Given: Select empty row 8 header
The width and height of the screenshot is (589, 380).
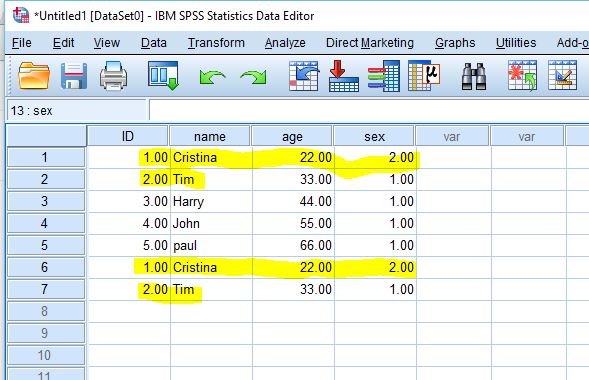Looking at the screenshot, I should tap(46, 311).
